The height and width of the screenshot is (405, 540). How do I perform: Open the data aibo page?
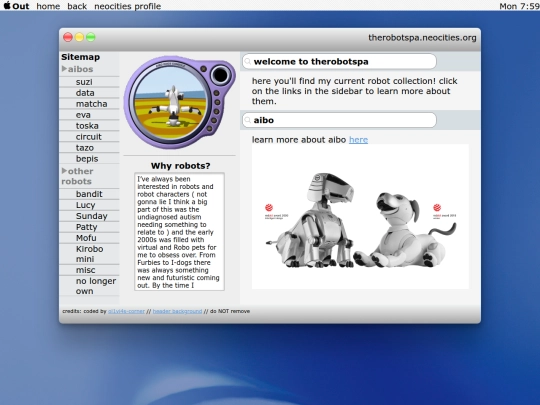click(85, 93)
